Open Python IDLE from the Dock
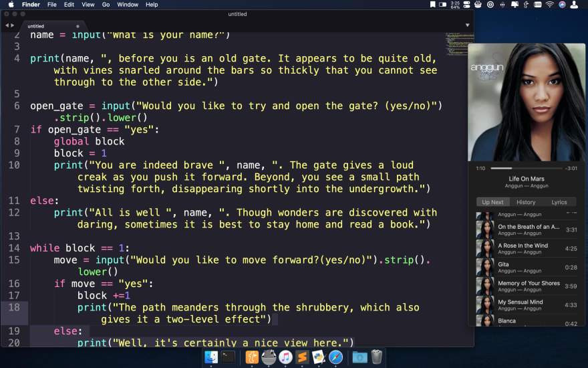The image size is (588, 368). coord(319,357)
